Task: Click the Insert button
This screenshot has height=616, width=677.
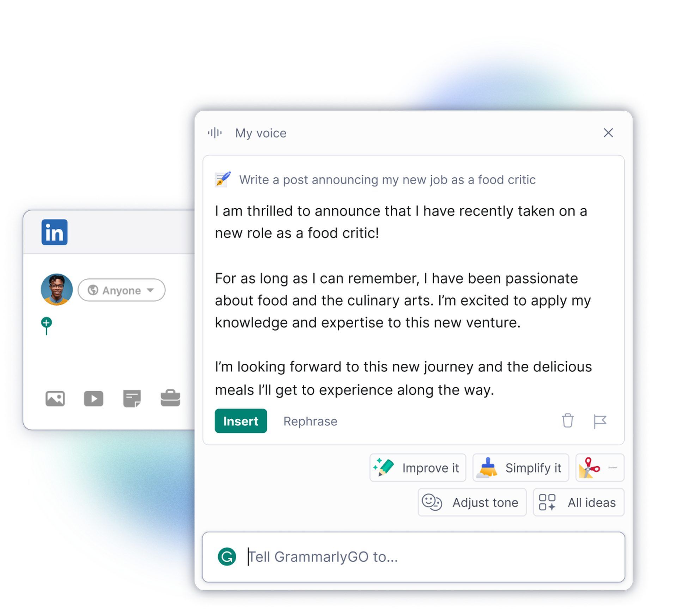Action: click(241, 421)
